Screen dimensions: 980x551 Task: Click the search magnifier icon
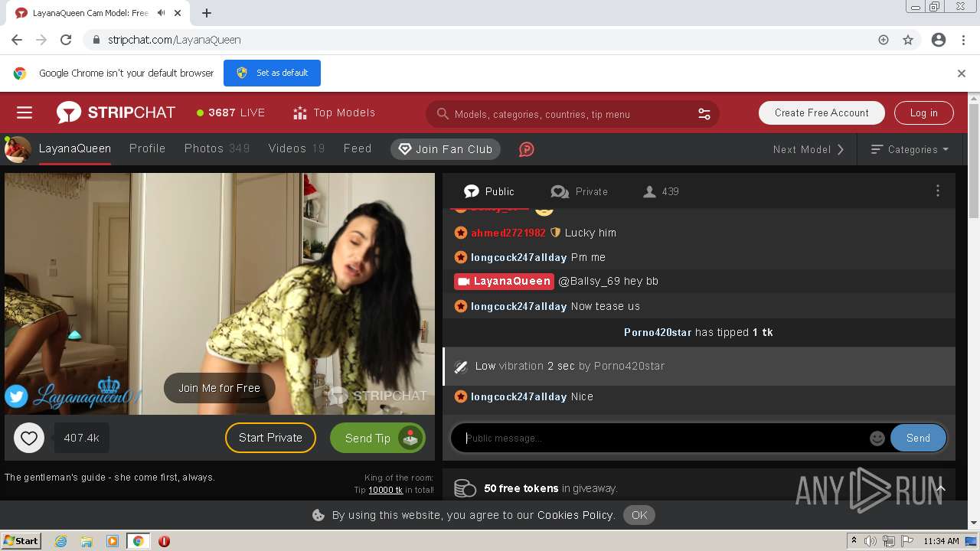click(x=443, y=114)
